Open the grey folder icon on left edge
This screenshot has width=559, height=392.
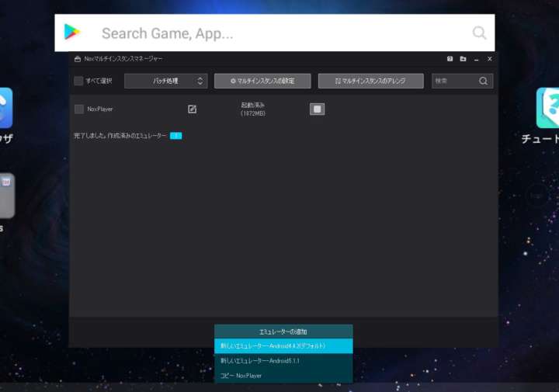(7, 196)
